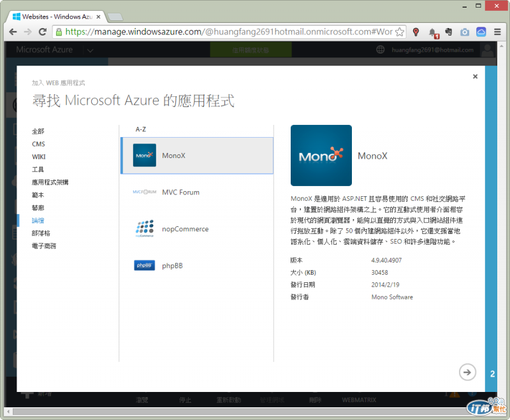Screen dimensions: 510x420
Task: Click the blue cloud extension icon
Action: 481,32
